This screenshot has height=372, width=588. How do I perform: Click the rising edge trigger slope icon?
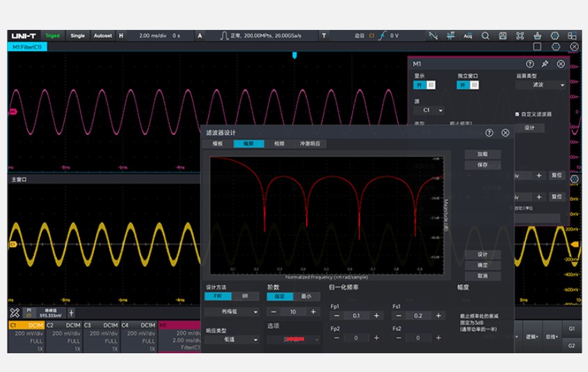(382, 35)
